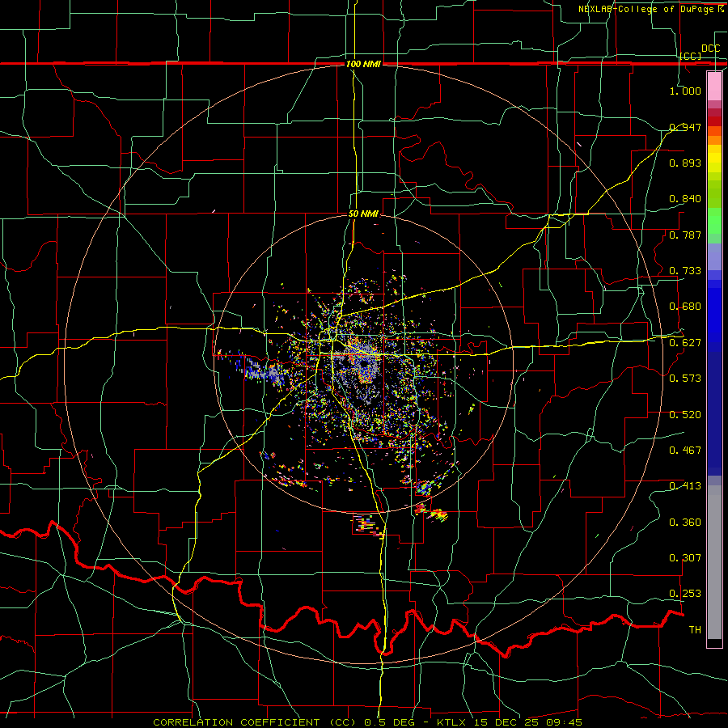Click the DCC label above the color scale

click(x=710, y=49)
